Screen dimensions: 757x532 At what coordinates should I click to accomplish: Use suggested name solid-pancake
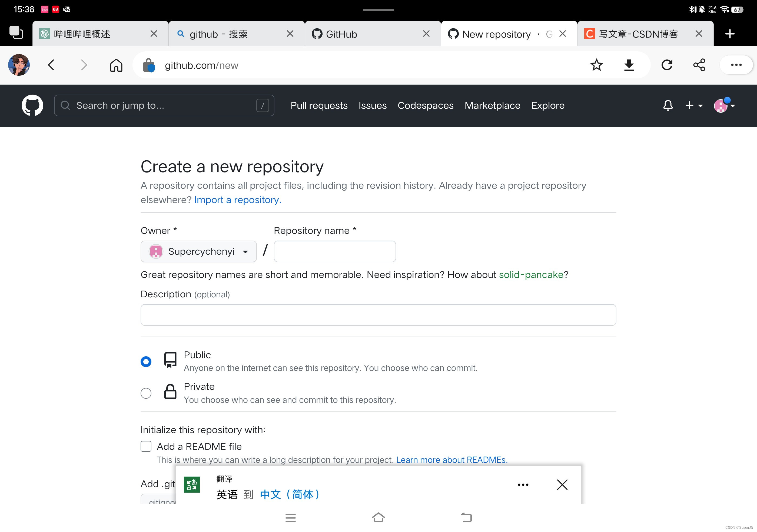(531, 275)
